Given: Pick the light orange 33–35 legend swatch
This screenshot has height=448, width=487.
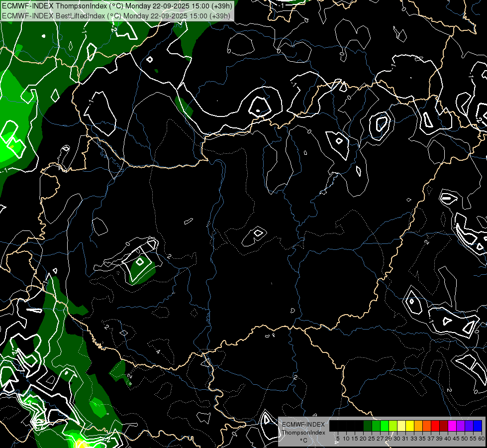Looking at the screenshot, I should [418, 426].
